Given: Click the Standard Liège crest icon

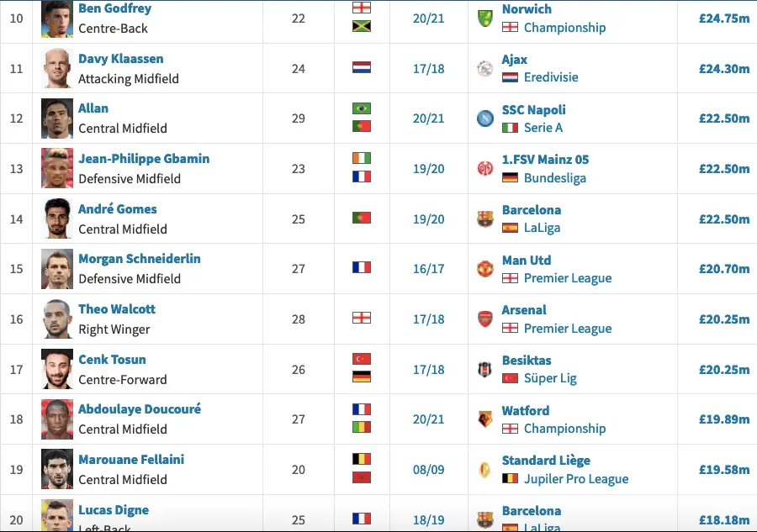Looking at the screenshot, I should click(x=485, y=470).
